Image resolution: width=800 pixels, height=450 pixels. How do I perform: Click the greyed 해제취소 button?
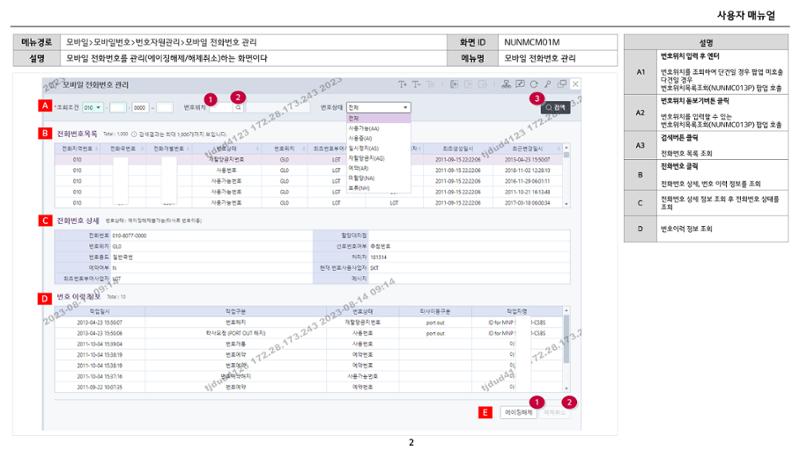tap(555, 412)
